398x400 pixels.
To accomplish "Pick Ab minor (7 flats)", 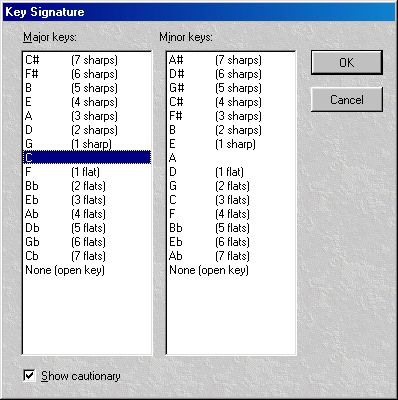I will pyautogui.click(x=231, y=256).
